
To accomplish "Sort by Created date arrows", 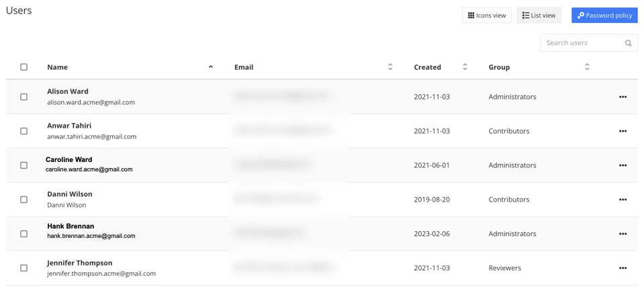I will tap(465, 67).
